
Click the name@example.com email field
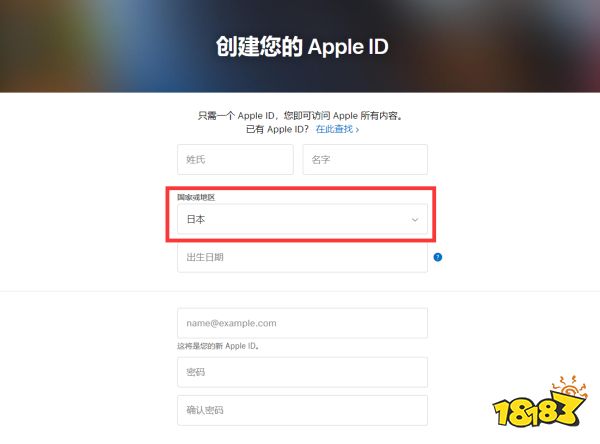[302, 323]
